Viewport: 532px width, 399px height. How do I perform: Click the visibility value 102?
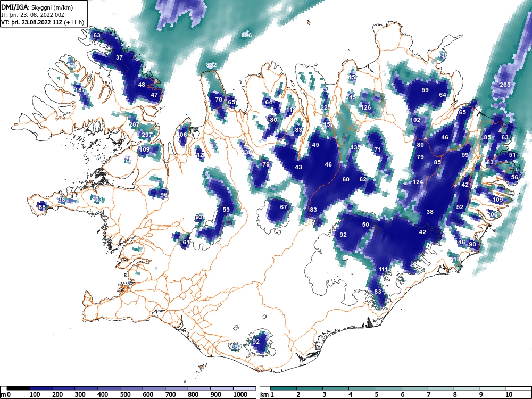[415, 119]
